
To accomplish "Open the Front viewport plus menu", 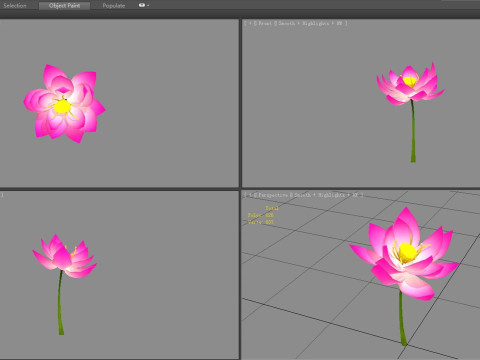I will tap(250, 23).
